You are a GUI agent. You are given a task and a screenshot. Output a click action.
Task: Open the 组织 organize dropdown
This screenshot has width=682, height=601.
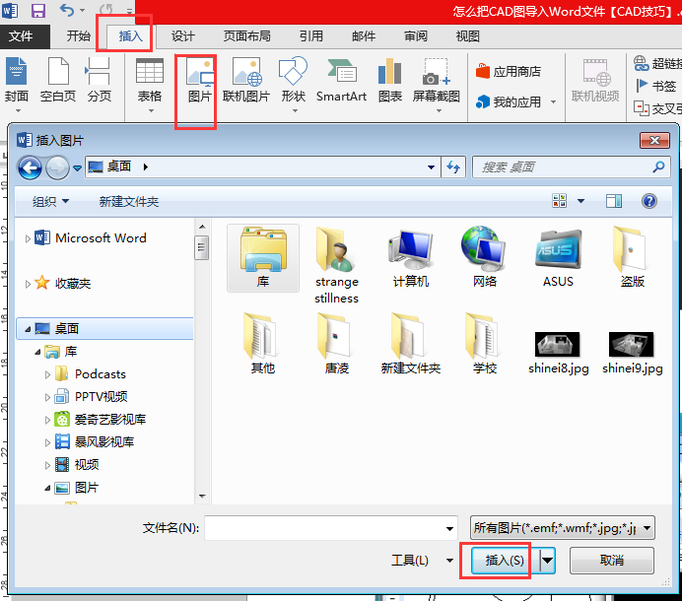click(x=50, y=201)
